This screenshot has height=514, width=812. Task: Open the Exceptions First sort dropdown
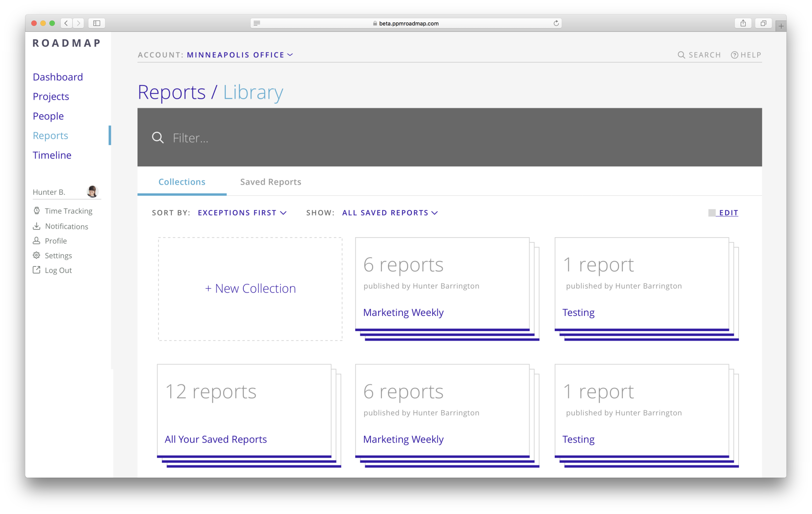242,213
